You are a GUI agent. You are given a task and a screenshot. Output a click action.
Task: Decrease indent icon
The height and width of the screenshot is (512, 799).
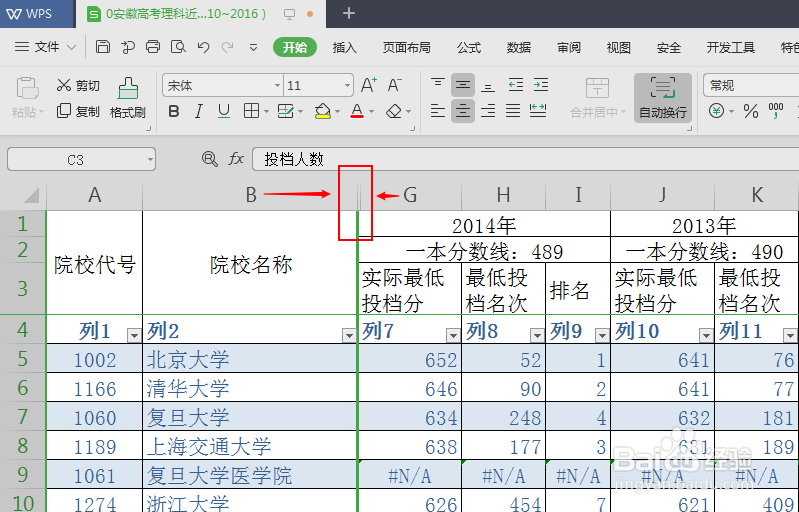pyautogui.click(x=516, y=85)
